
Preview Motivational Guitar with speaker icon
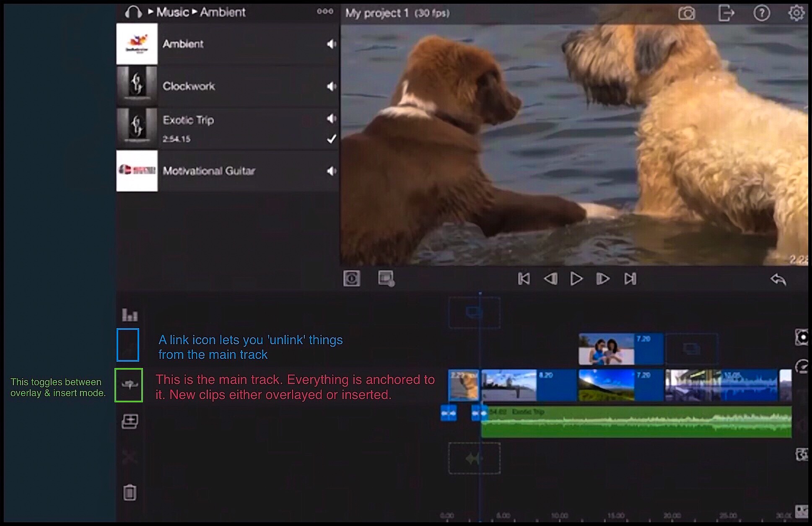point(331,171)
